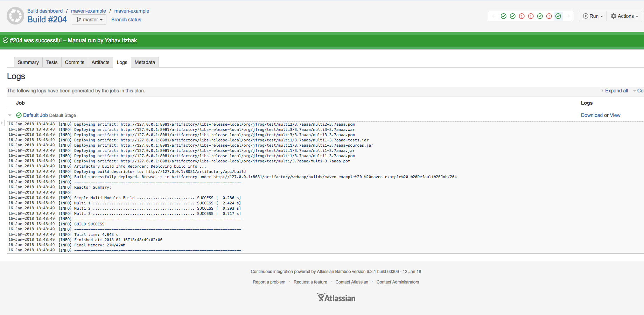Image resolution: width=644 pixels, height=315 pixels.
Task: Open the third failed build in history
Action: [549, 16]
